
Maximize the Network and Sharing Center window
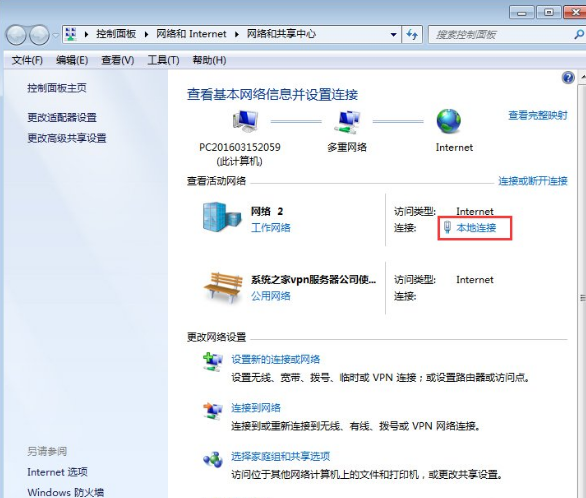coord(549,12)
